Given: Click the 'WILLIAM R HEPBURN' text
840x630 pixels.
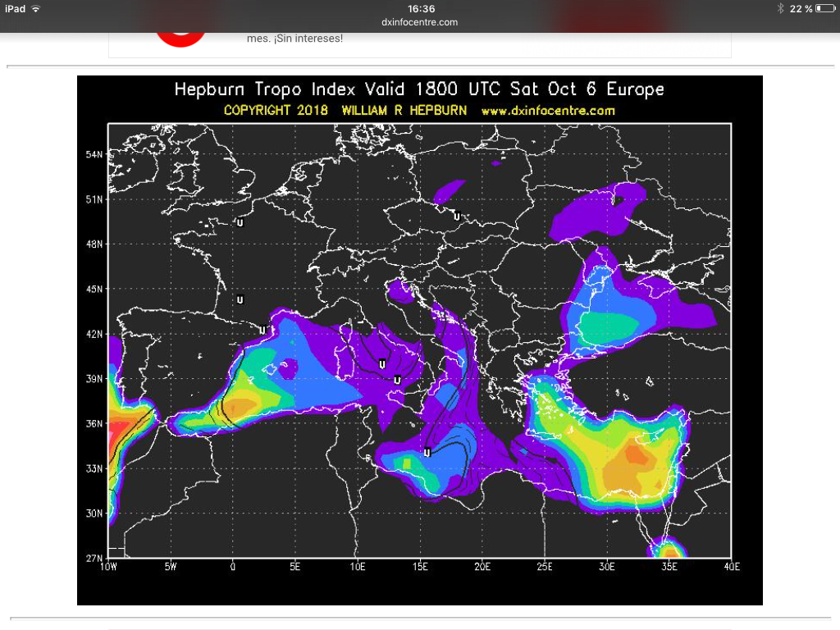Looking at the screenshot, I should (x=404, y=111).
